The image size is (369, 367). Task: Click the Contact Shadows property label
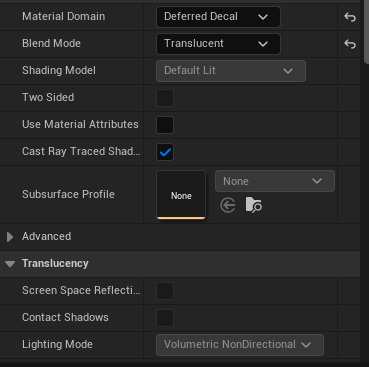point(65,317)
